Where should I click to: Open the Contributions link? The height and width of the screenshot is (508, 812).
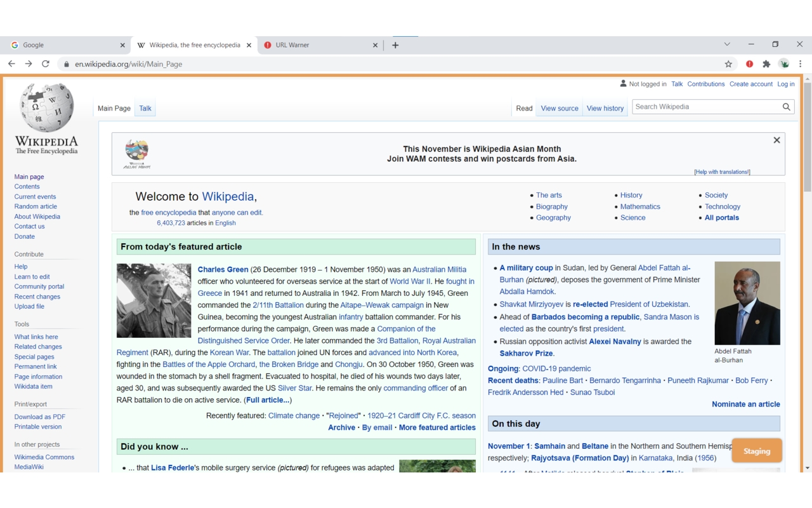point(706,84)
